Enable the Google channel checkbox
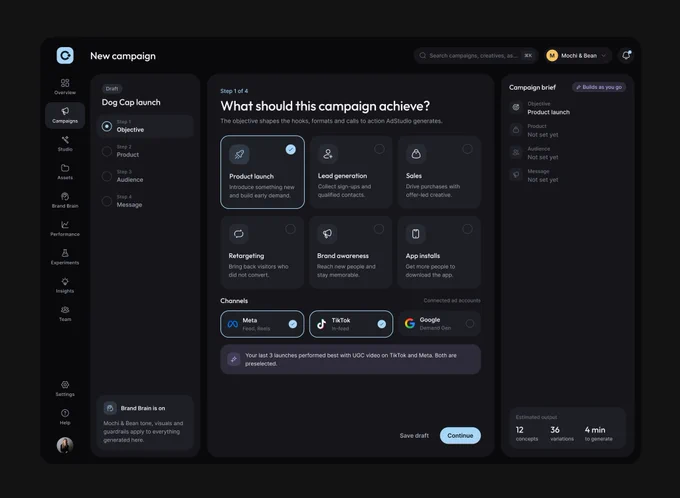This screenshot has height=498, width=680. 470,324
